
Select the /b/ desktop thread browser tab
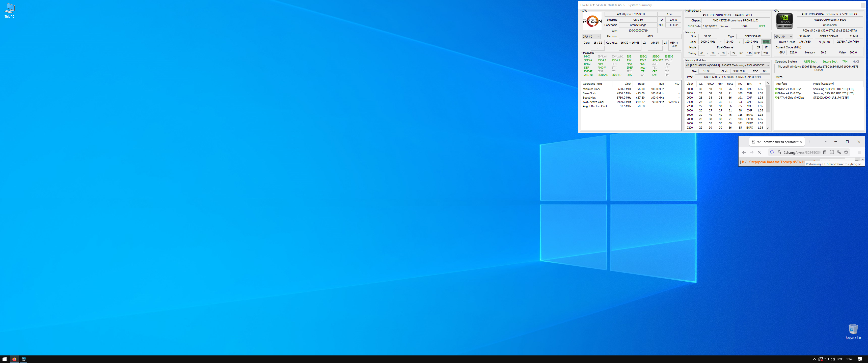[777, 142]
